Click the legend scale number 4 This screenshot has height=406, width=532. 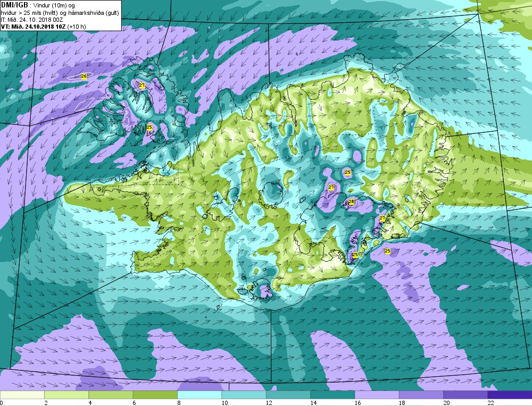pyautogui.click(x=90, y=403)
